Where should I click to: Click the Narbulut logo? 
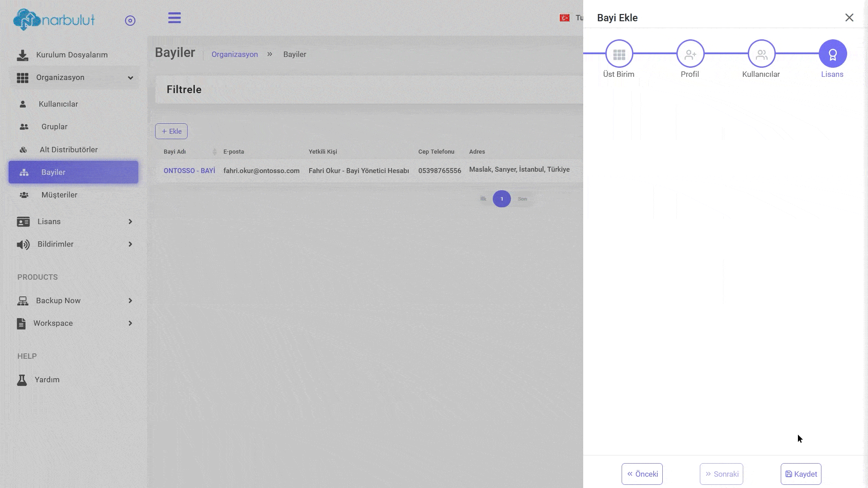click(x=54, y=19)
